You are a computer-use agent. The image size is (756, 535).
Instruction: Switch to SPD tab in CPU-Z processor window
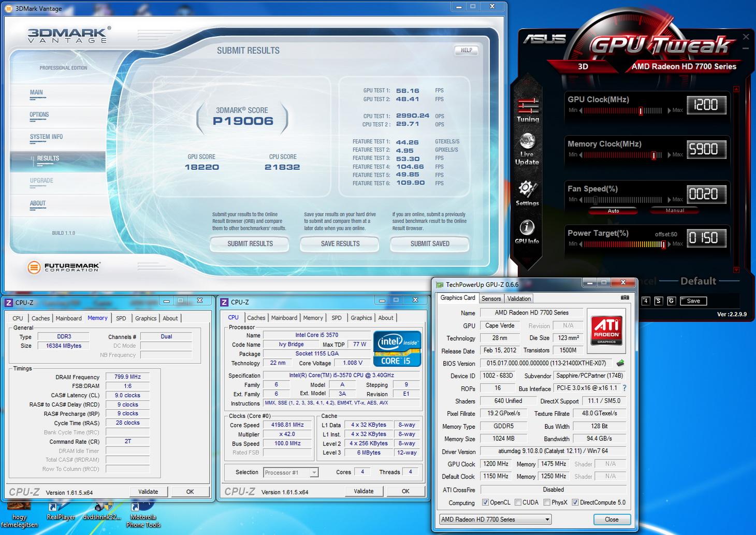pos(337,318)
